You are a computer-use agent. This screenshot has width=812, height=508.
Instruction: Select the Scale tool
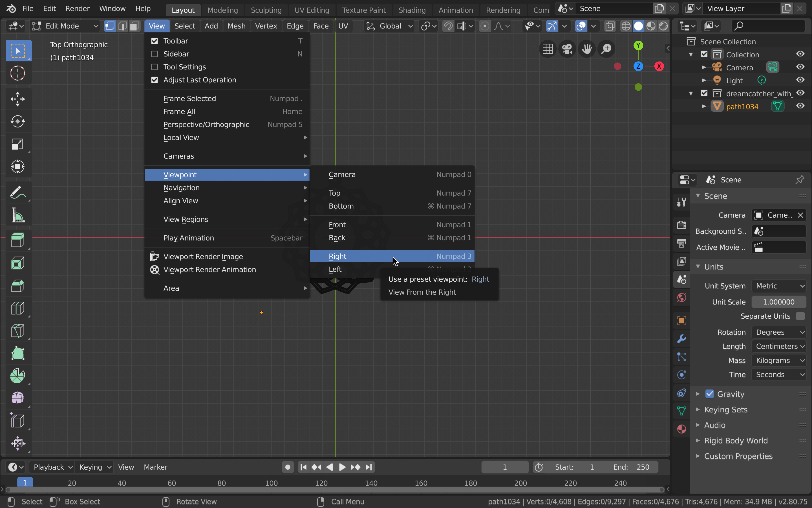18,144
